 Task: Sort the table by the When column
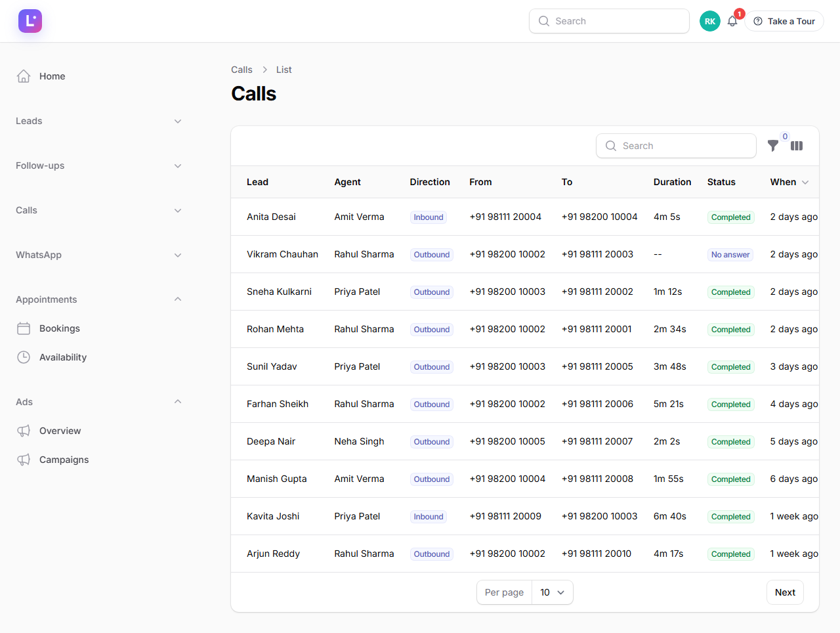[789, 182]
